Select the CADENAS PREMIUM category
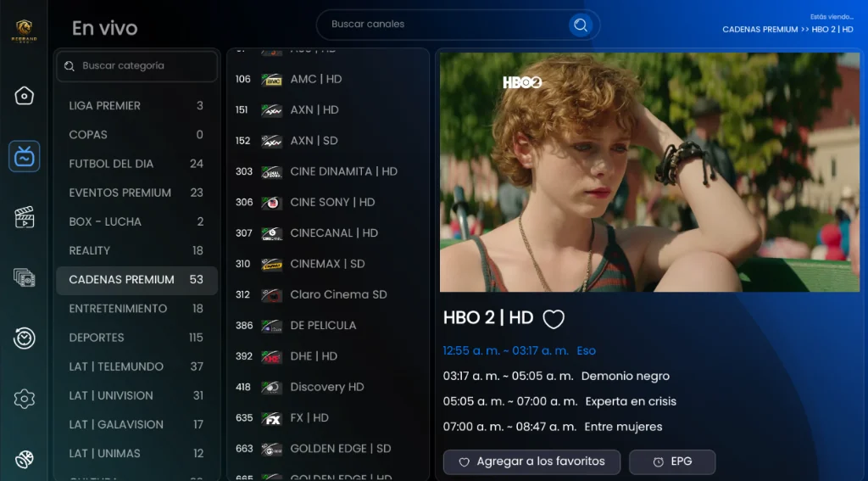Screen dimensions: 868x481 [136, 279]
